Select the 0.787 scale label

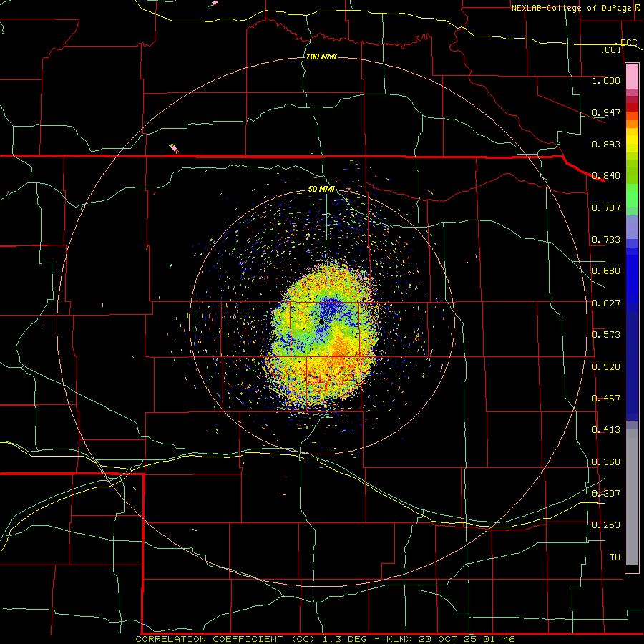(x=606, y=208)
